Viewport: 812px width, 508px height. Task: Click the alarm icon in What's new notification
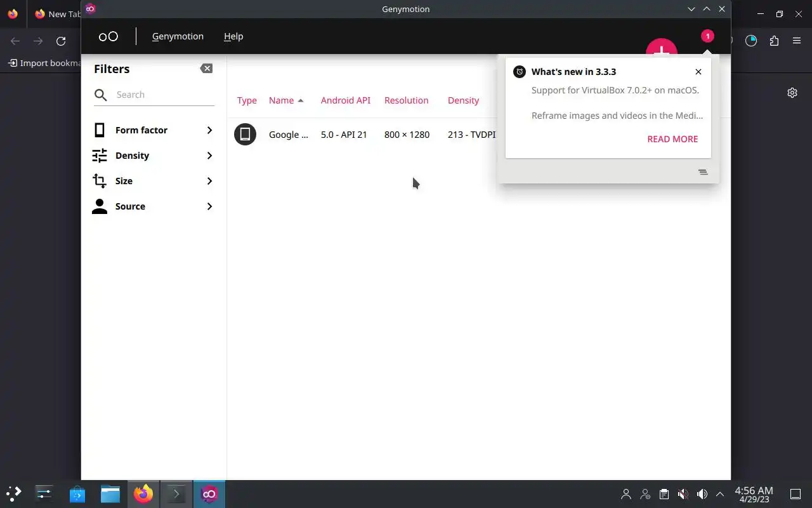point(520,72)
